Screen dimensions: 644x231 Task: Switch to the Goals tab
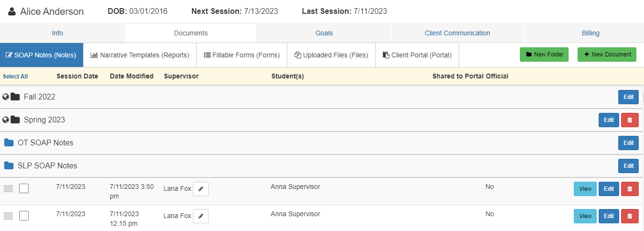pos(324,33)
